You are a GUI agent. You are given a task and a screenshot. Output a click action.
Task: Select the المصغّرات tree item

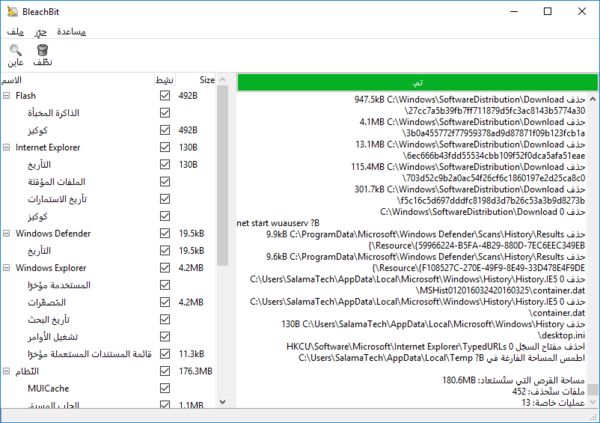pos(47,302)
